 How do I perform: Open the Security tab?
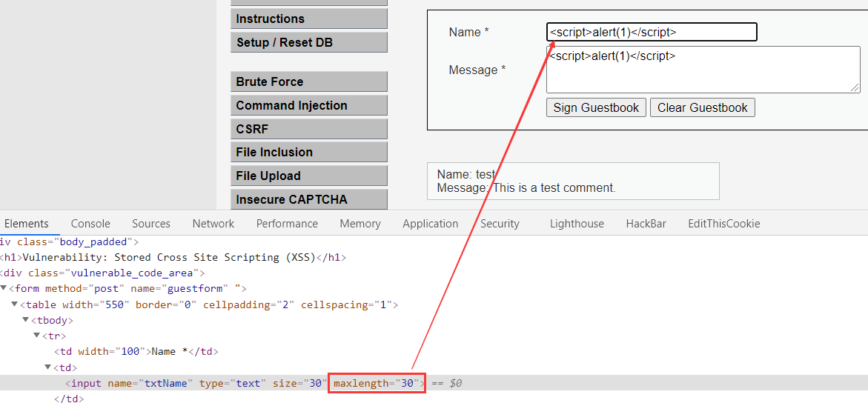(x=500, y=224)
